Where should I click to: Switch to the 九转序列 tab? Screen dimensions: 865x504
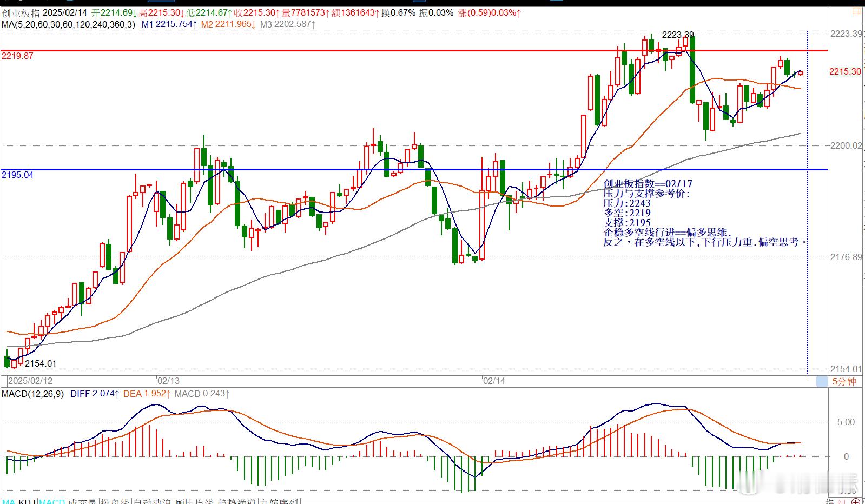tap(279, 502)
